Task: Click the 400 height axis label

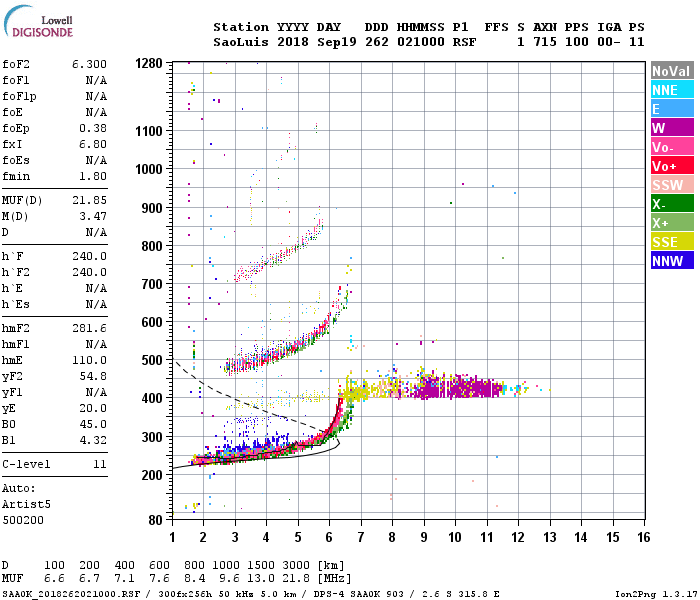Action: pos(152,398)
